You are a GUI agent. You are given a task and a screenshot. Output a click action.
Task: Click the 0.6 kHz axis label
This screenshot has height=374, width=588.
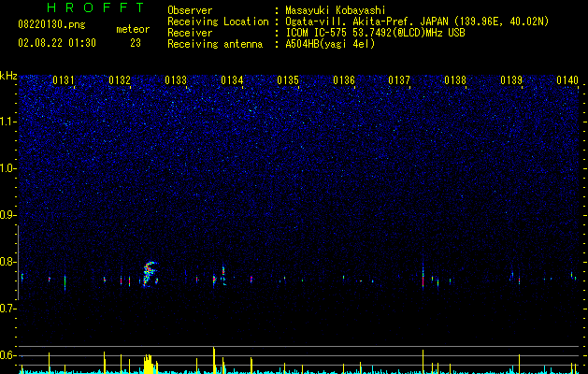coord(8,355)
